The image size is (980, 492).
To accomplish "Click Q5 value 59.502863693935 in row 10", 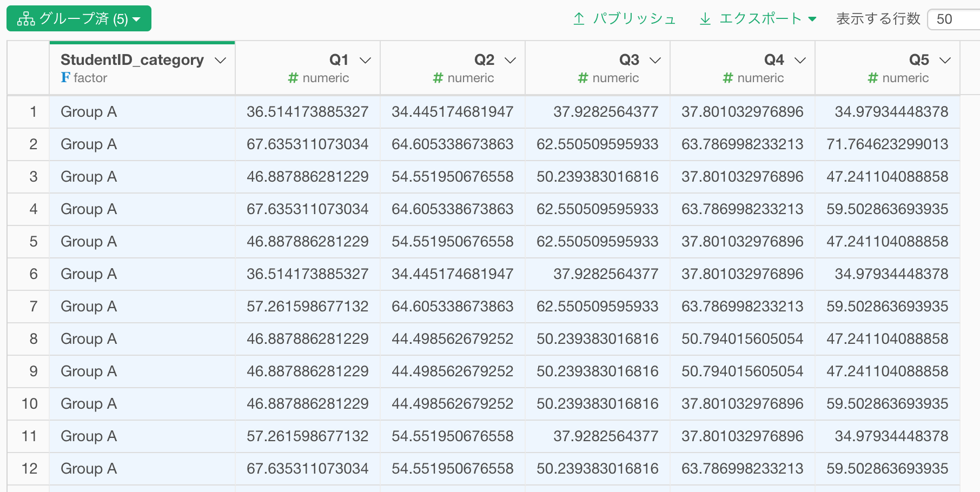I will pos(888,404).
